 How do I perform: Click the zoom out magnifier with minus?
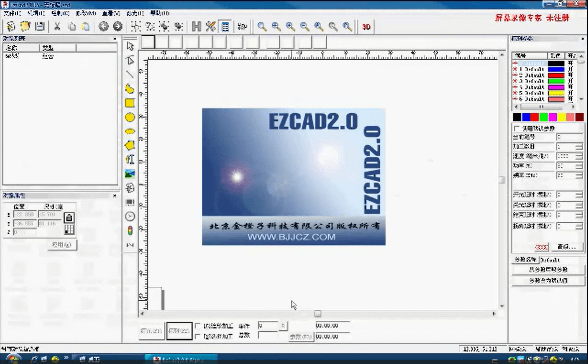305,26
